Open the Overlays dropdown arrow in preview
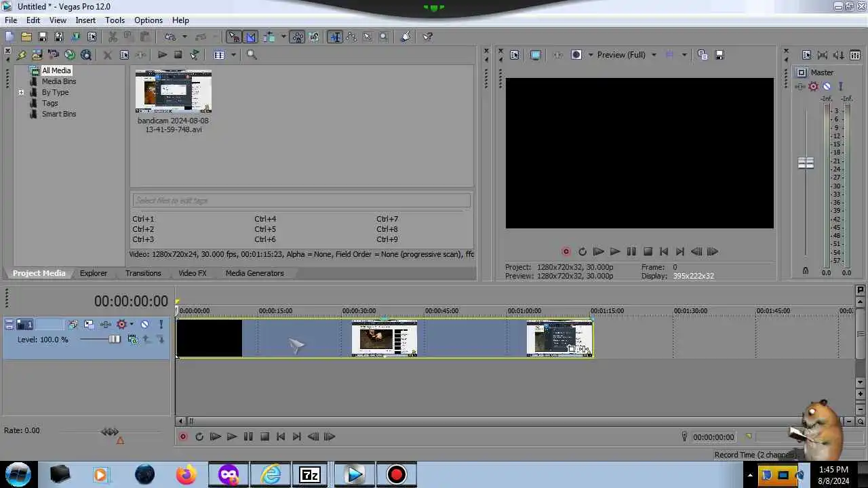Screen dimensions: 868x488 tap(684, 55)
